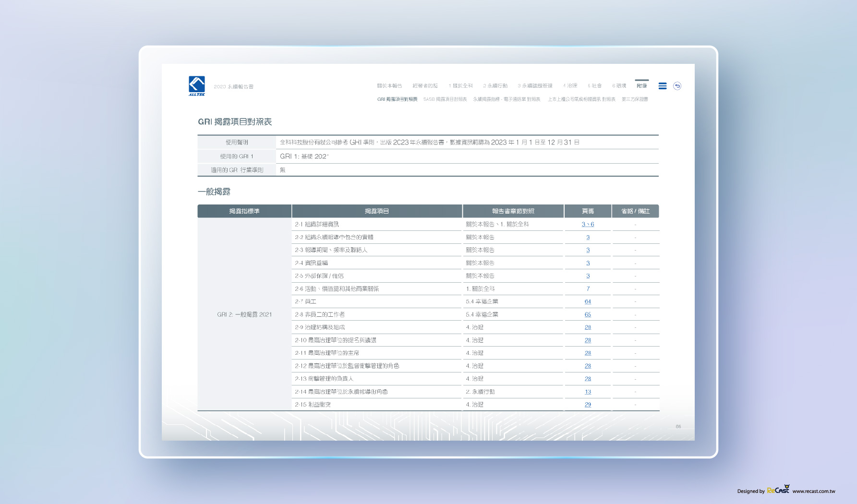857x504 pixels.
Task: Click the 揭露項目 column header
Action: click(377, 211)
